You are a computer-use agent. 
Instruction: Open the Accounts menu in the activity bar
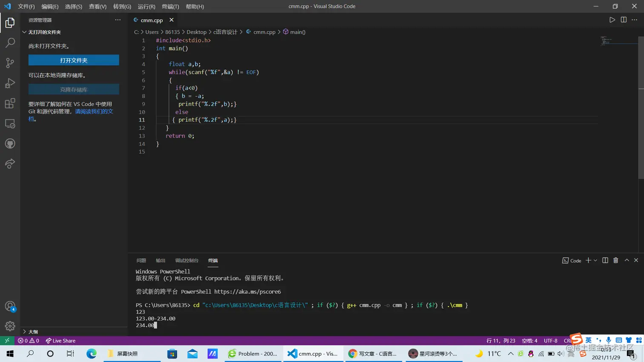pyautogui.click(x=10, y=306)
